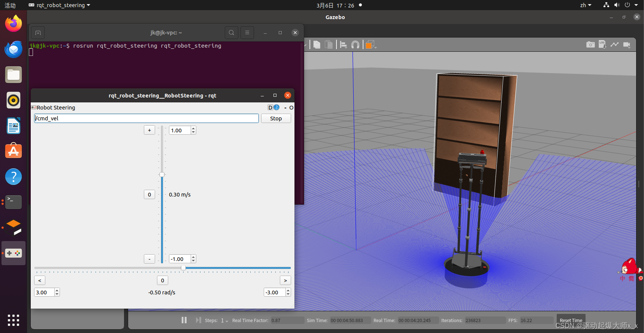Click the Sim Time value field
This screenshot has width=644, height=333.
click(350, 321)
